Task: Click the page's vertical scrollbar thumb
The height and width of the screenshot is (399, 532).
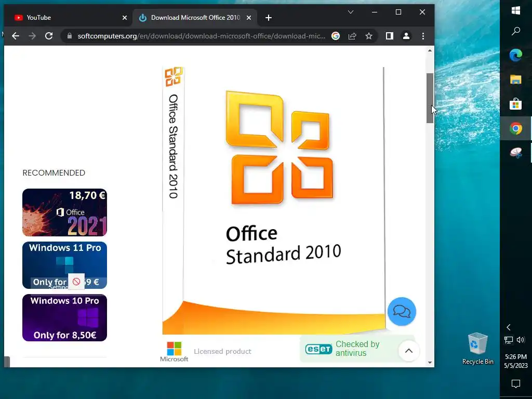Action: [x=430, y=98]
